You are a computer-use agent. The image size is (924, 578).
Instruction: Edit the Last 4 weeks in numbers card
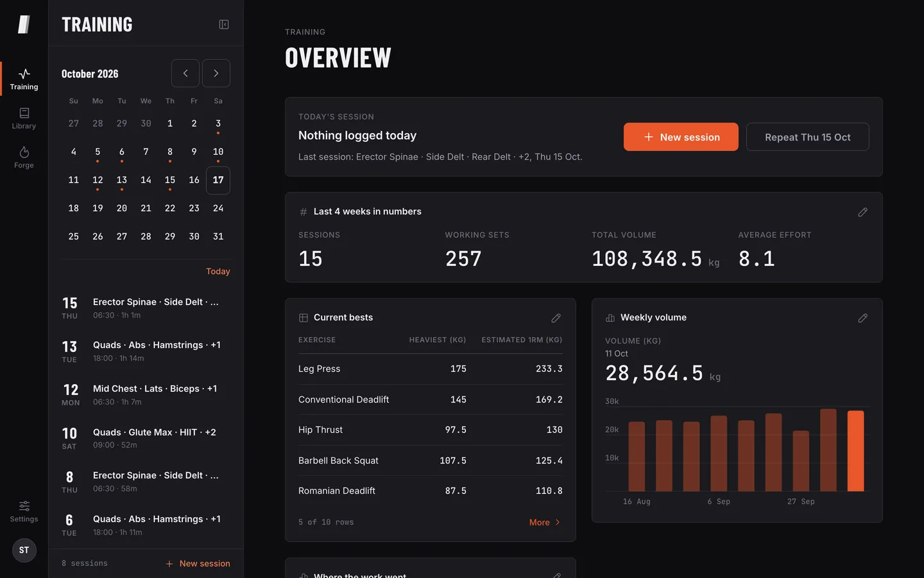(863, 212)
